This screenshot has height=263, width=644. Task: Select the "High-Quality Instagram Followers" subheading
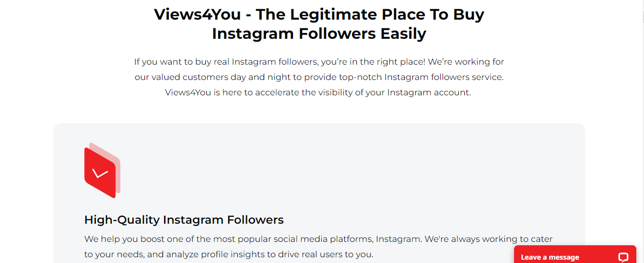point(184,220)
